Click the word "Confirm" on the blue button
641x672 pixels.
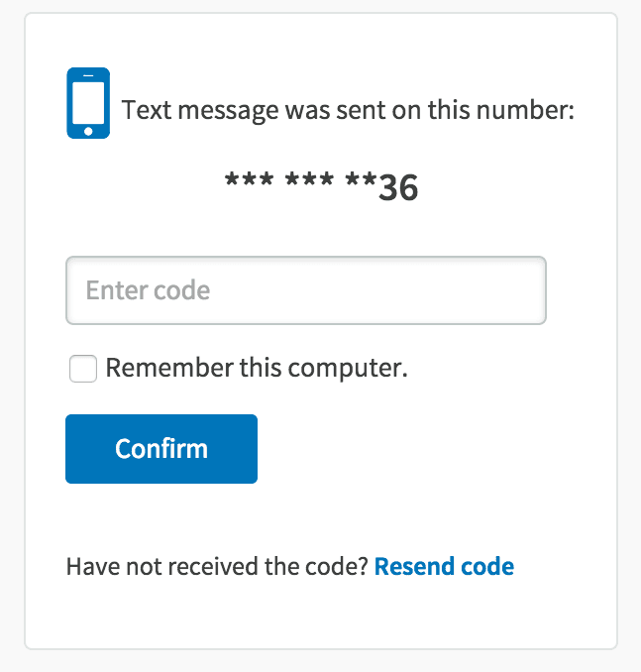click(161, 449)
